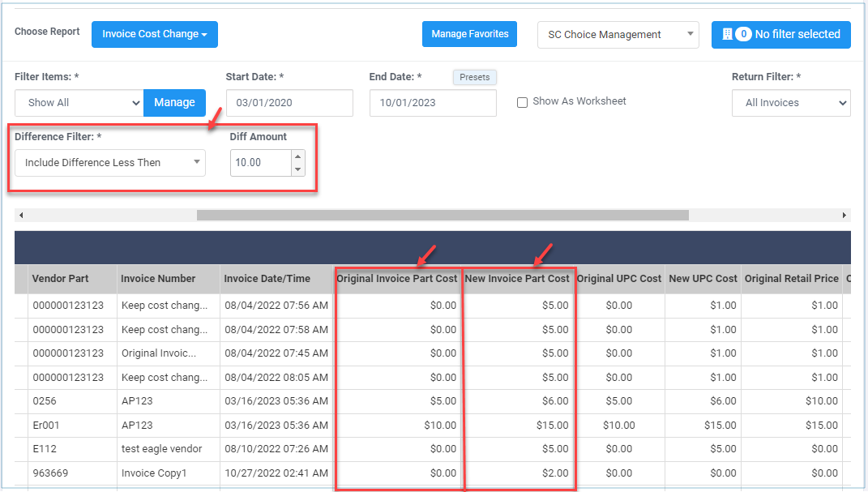This screenshot has width=868, height=492.
Task: Increase Diff Amount with the up arrow
Action: click(297, 157)
